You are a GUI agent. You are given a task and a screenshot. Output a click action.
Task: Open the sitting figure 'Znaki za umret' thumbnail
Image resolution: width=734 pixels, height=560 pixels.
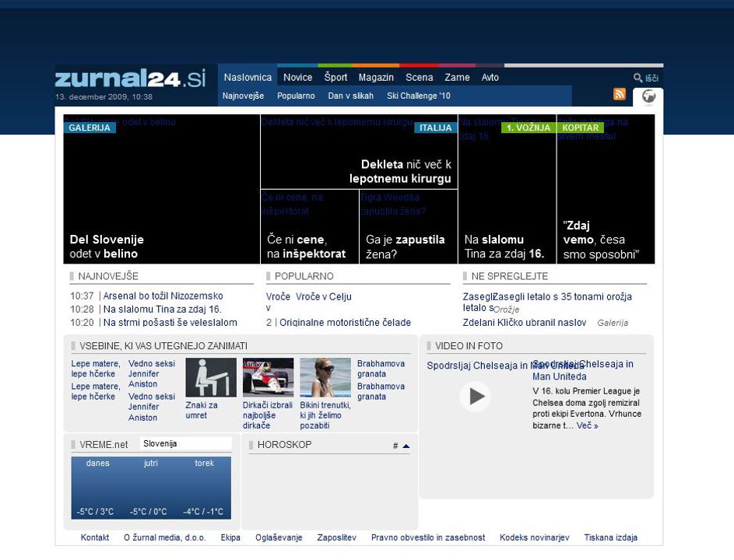(210, 378)
